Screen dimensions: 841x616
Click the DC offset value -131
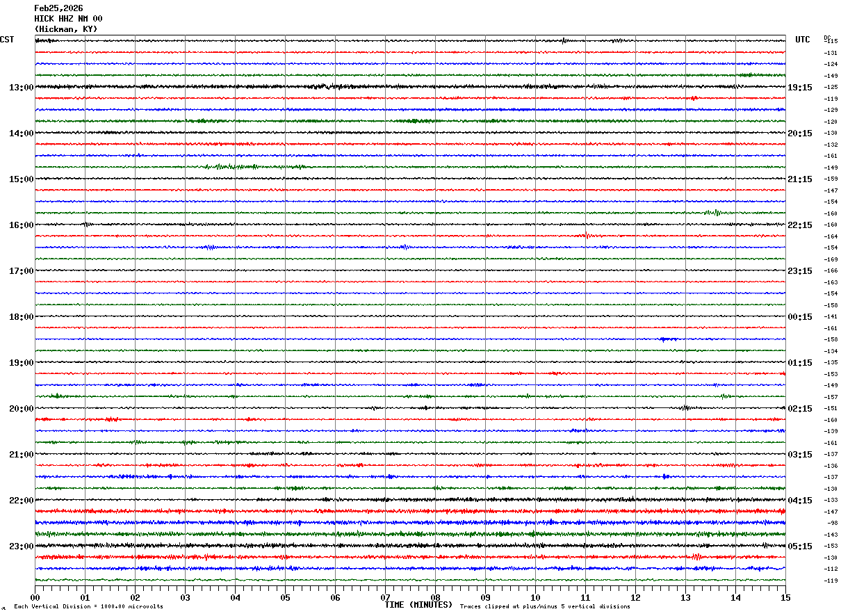point(831,53)
